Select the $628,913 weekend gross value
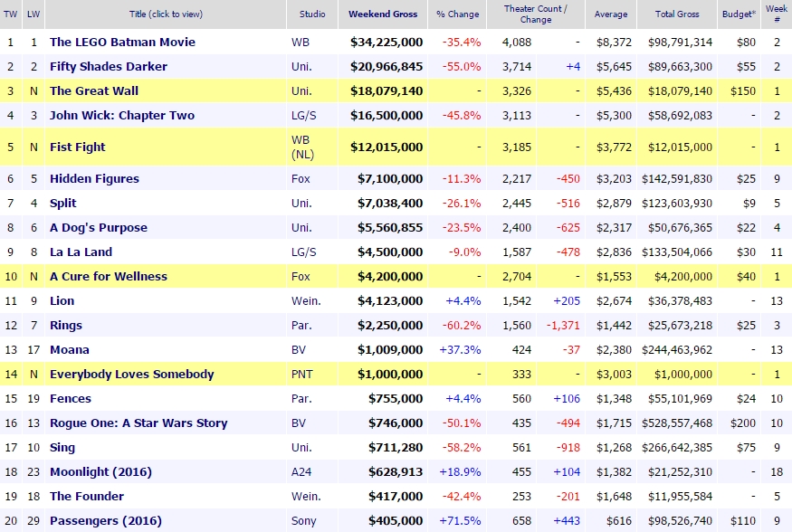The width and height of the screenshot is (792, 532). click(x=396, y=472)
